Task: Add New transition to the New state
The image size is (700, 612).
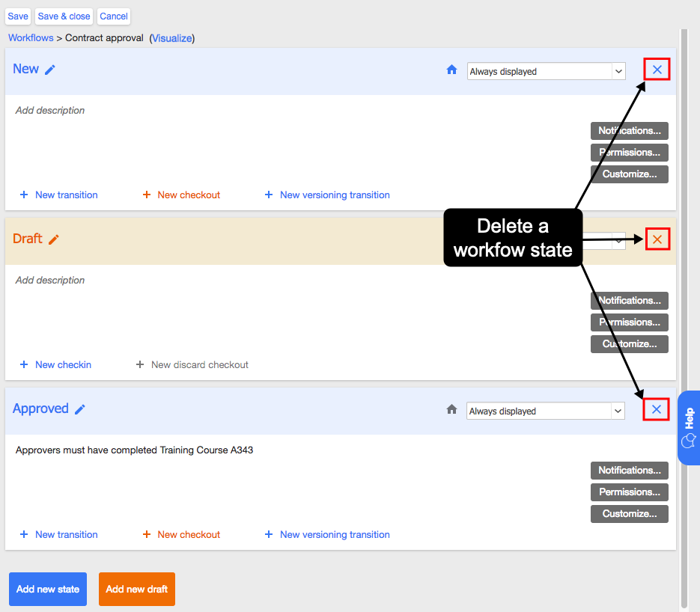Action: point(59,195)
